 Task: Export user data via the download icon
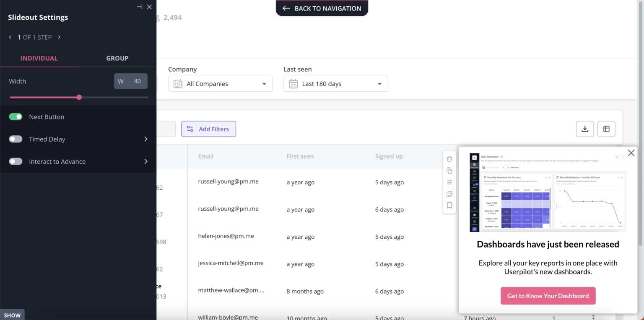click(585, 129)
